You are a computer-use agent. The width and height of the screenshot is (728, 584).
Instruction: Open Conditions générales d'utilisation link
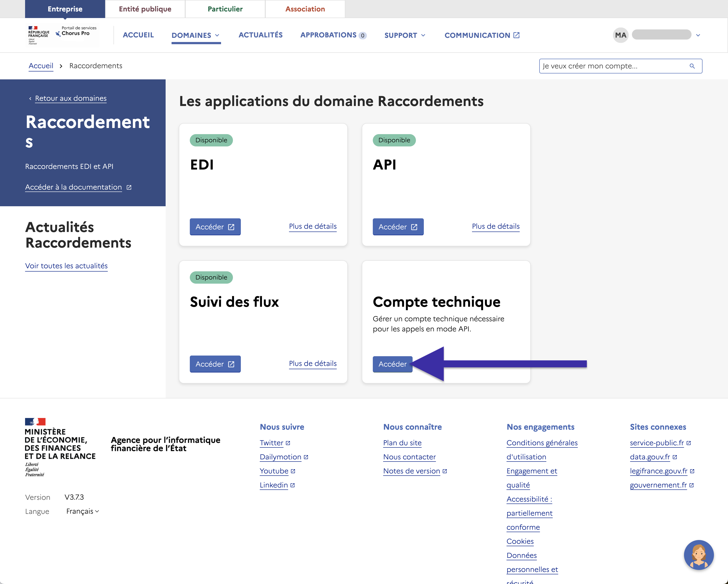[542, 450]
